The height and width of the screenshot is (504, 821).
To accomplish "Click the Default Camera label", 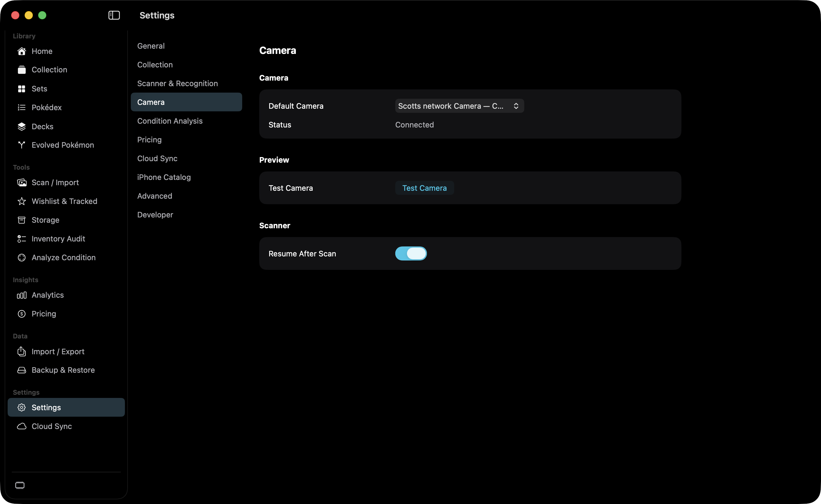I will coord(296,106).
